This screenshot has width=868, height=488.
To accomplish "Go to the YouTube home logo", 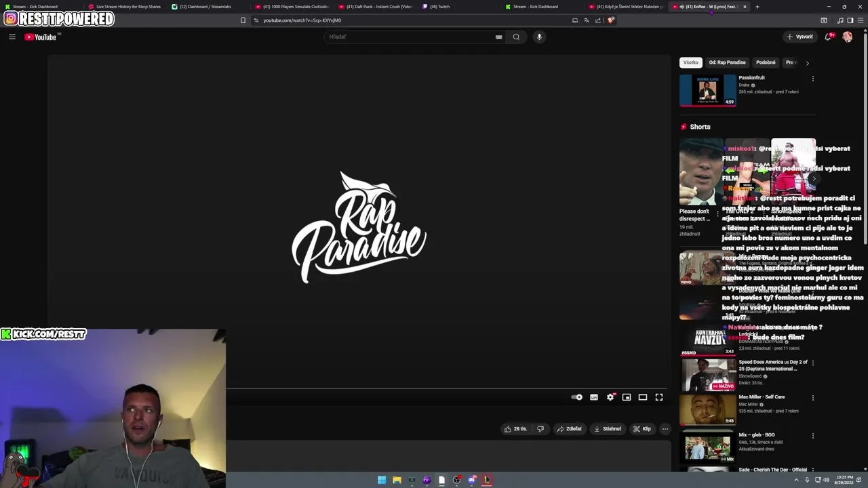I will tap(41, 37).
